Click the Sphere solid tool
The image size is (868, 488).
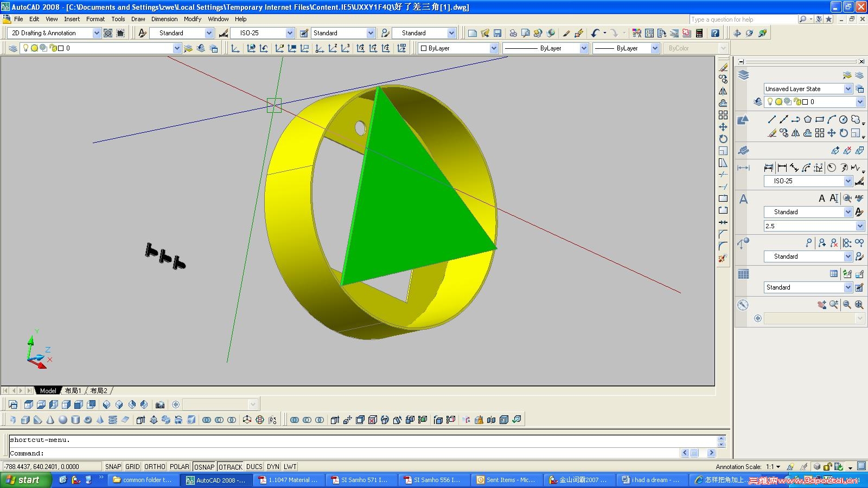point(63,420)
